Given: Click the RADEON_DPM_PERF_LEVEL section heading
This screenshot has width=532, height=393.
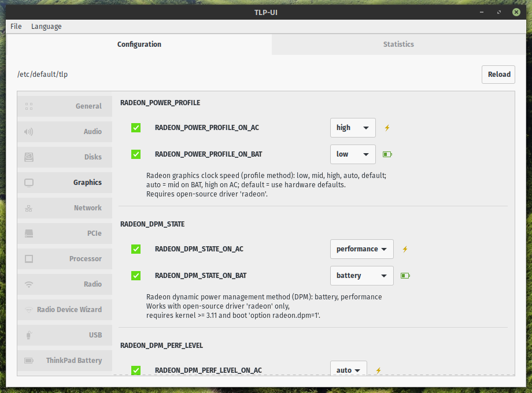Looking at the screenshot, I should [x=161, y=346].
